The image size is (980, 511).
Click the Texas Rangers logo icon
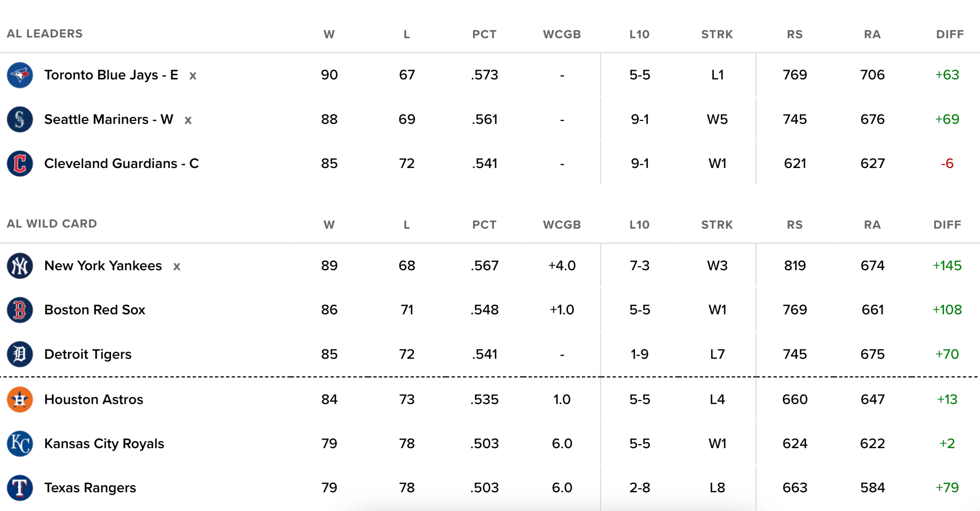coord(20,488)
